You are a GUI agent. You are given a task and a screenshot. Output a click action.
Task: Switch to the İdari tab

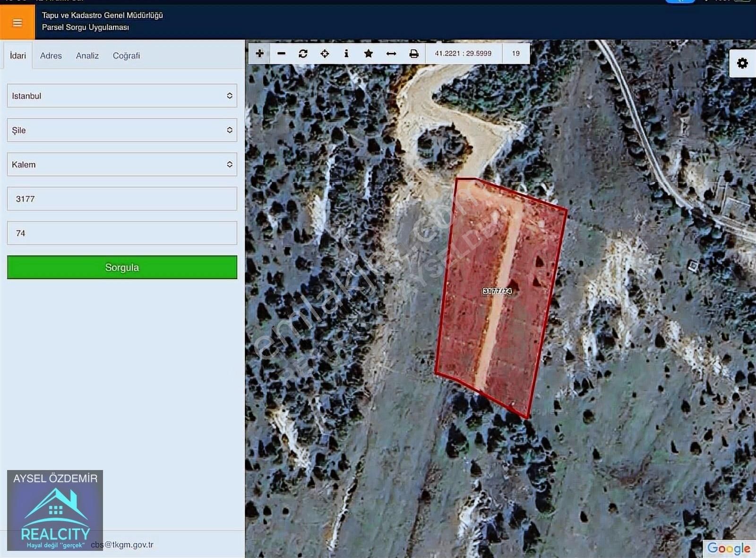(x=18, y=55)
